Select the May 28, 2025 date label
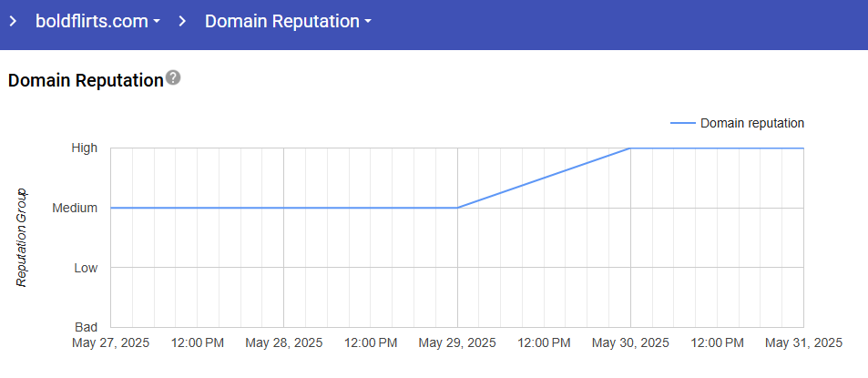868x378 pixels. [x=284, y=343]
